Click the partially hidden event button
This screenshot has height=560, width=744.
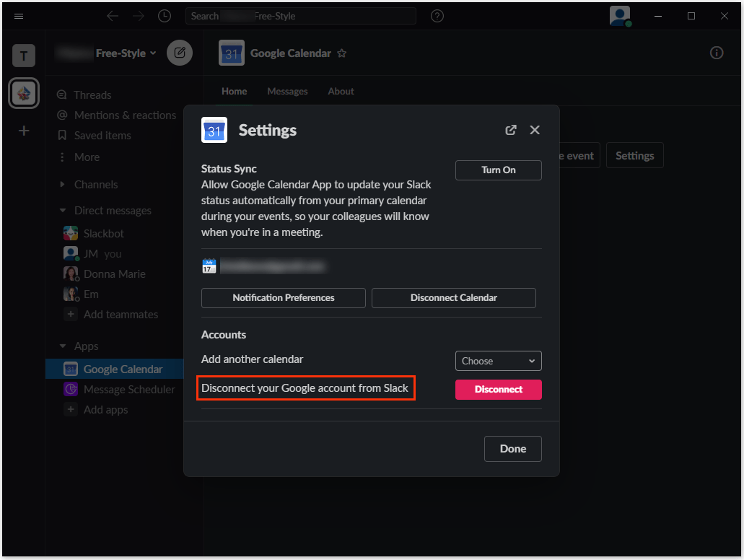[579, 156]
